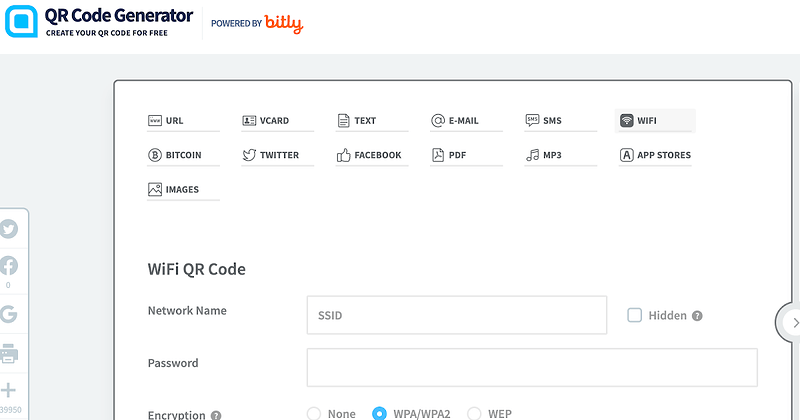Select the WPA/WPA2 encryption radio button
This screenshot has height=420, width=800.
[379, 413]
